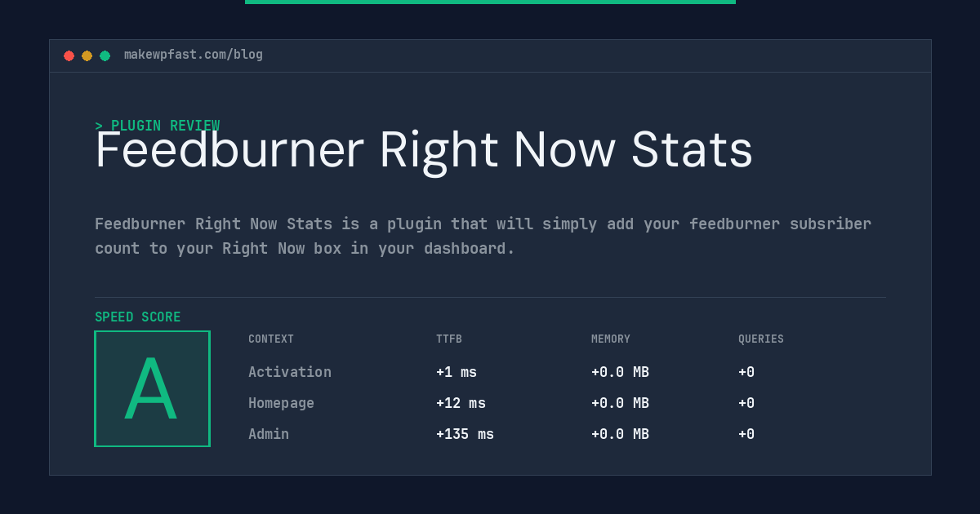This screenshot has height=514, width=980.
Task: Click the yellow window dot
Action: tap(87, 55)
